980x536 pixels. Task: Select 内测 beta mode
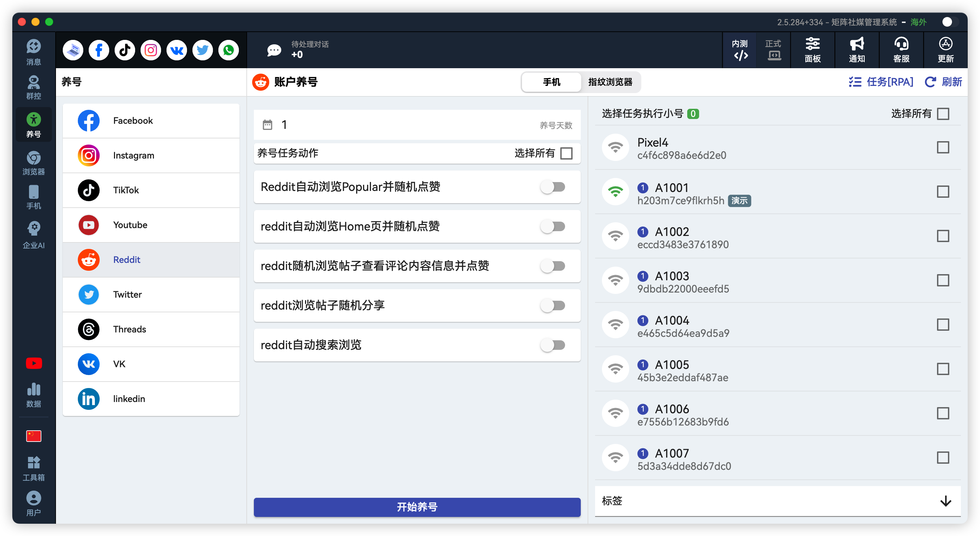click(740, 50)
